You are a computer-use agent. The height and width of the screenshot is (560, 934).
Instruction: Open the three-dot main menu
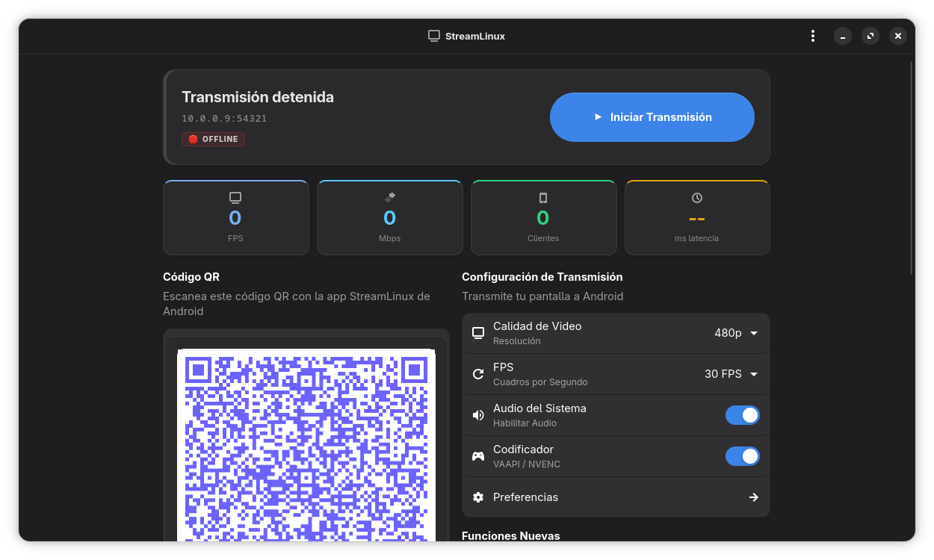813,36
